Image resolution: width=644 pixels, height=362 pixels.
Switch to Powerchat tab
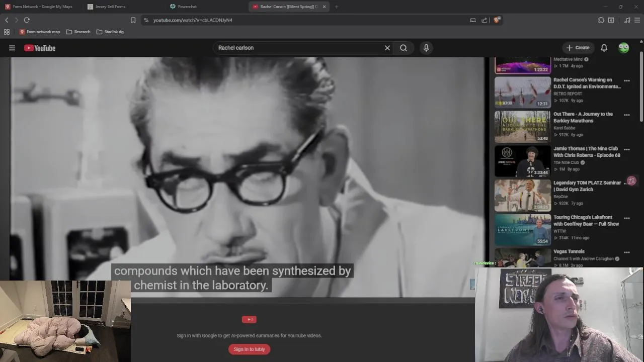[206, 7]
